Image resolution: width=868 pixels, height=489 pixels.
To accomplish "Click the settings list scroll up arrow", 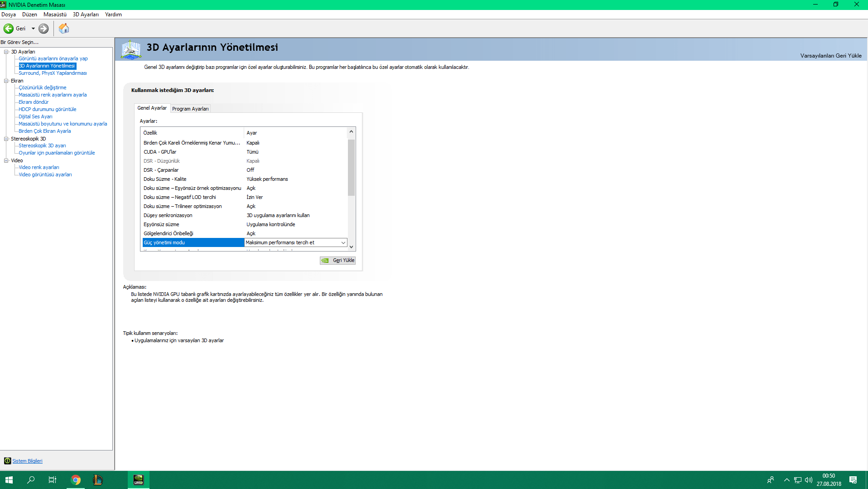I will point(351,132).
